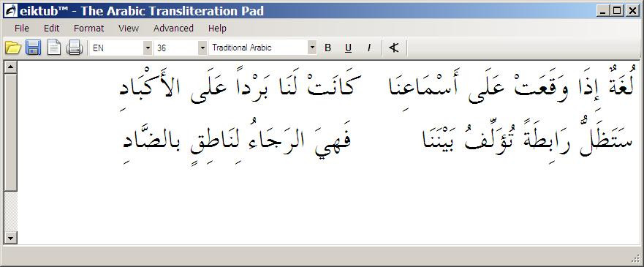Image resolution: width=644 pixels, height=267 pixels.
Task: Toggle Underline formatting
Action: 348,48
